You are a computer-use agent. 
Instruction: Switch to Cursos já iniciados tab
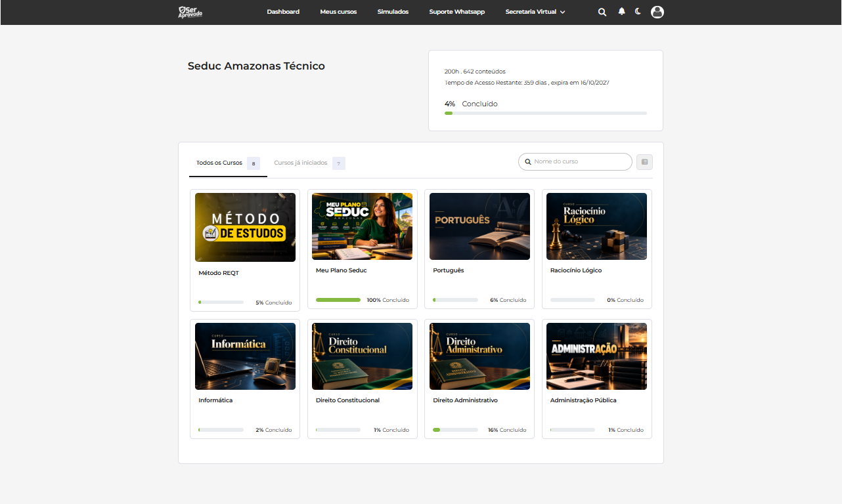(x=309, y=163)
